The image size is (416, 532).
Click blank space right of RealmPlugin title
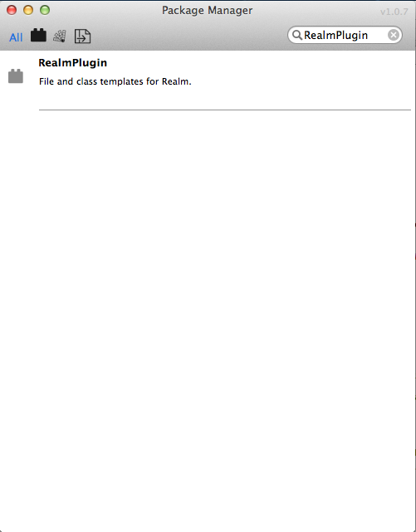point(260,63)
